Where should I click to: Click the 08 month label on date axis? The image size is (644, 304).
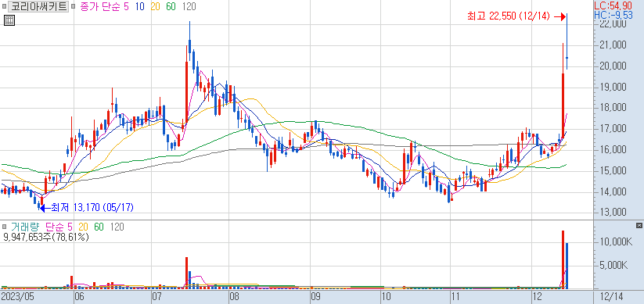coord(234,296)
